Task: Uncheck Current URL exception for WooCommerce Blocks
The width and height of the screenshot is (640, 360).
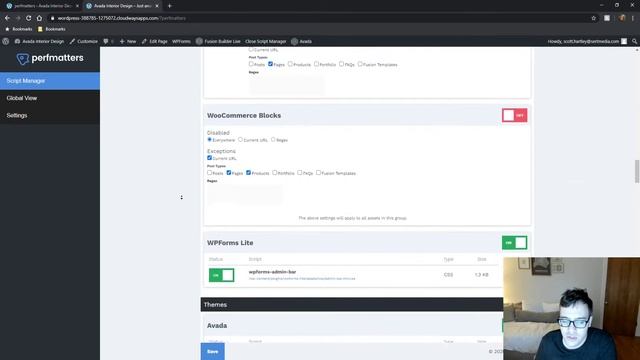Action: coord(209,158)
